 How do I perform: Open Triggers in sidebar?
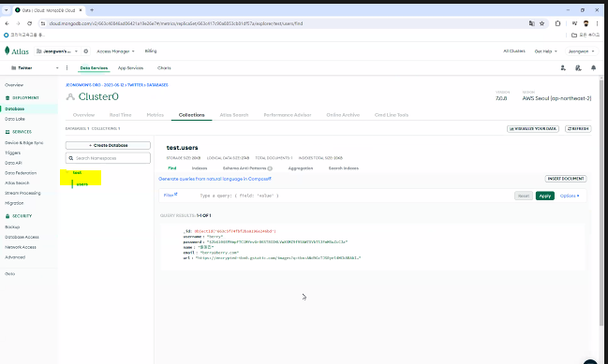pyautogui.click(x=12, y=153)
